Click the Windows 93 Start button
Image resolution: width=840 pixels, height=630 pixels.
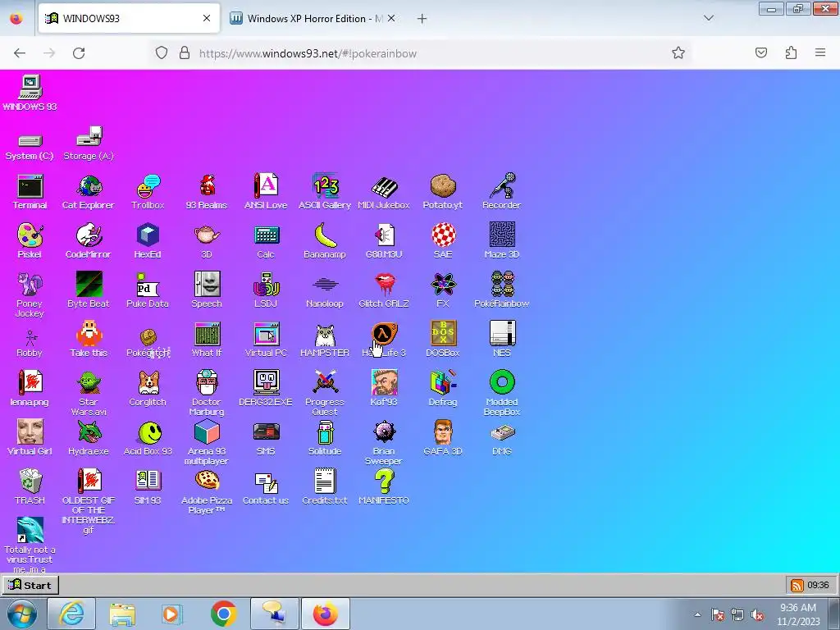[x=30, y=585]
